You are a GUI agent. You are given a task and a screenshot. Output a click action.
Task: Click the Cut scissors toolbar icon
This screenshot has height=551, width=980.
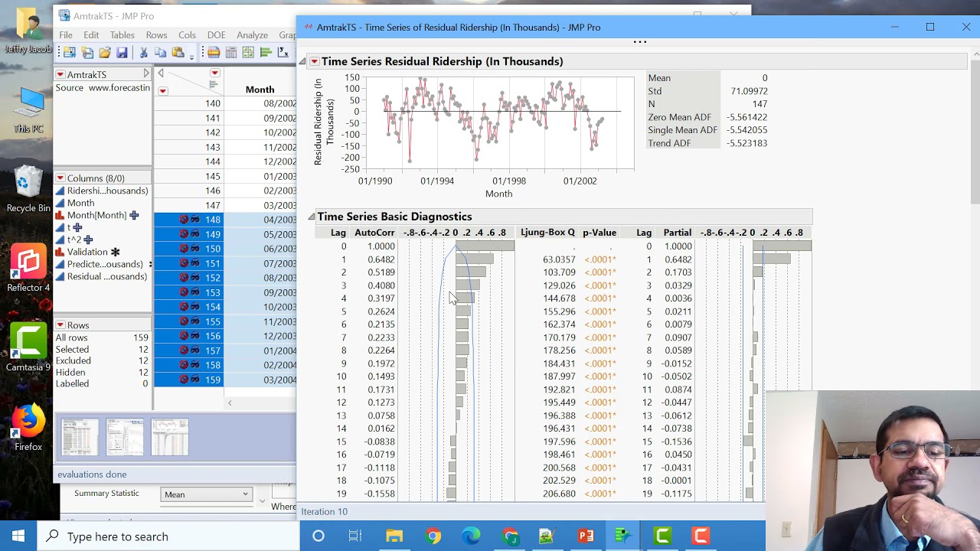tap(143, 53)
